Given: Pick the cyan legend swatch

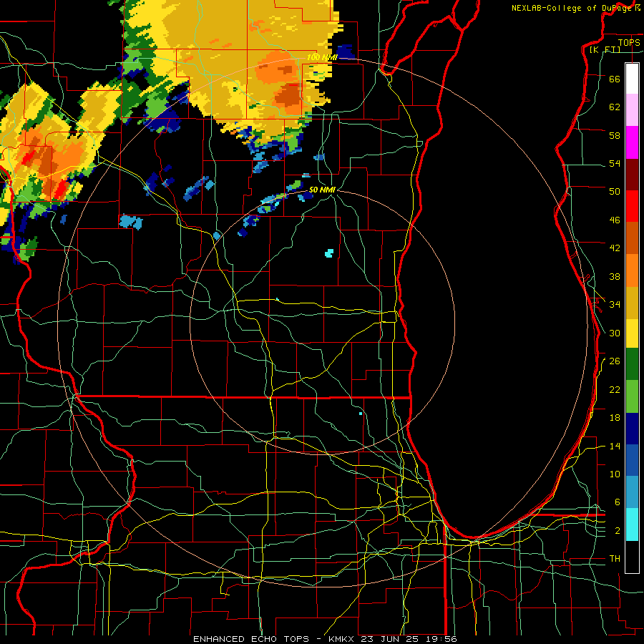Looking at the screenshot, I should [x=632, y=525].
